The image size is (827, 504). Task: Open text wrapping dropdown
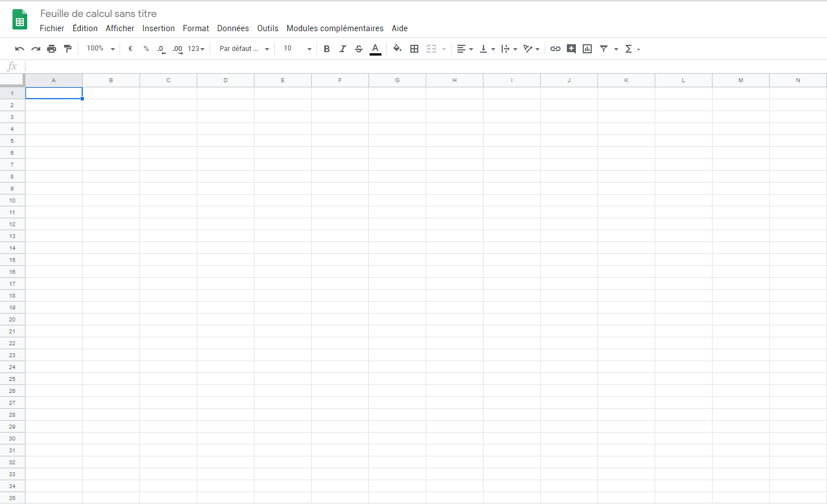[509, 49]
